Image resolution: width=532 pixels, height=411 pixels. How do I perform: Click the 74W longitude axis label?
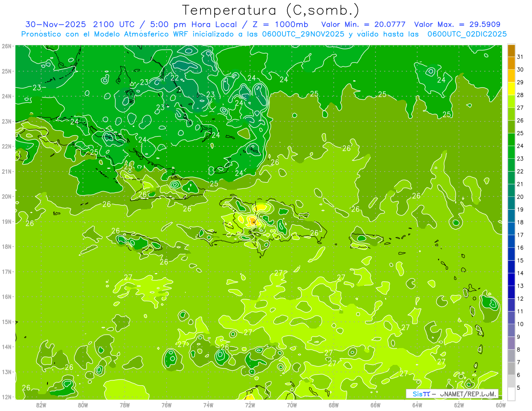pyautogui.click(x=208, y=404)
